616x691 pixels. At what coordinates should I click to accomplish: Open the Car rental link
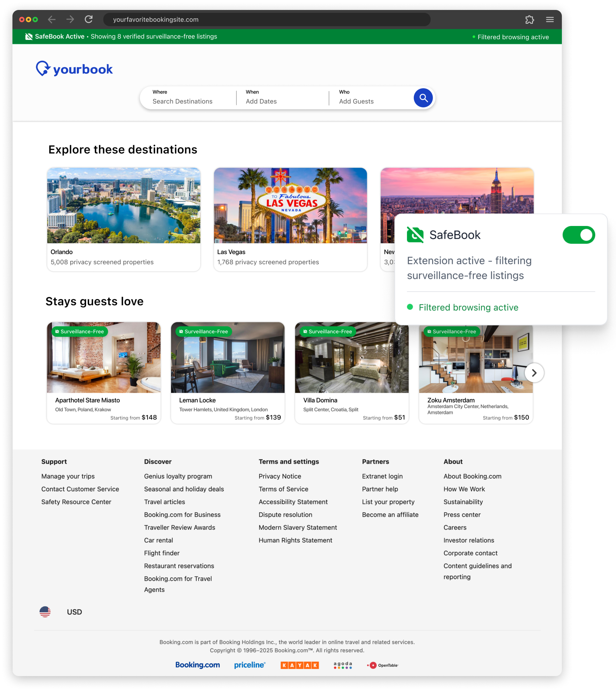click(158, 540)
